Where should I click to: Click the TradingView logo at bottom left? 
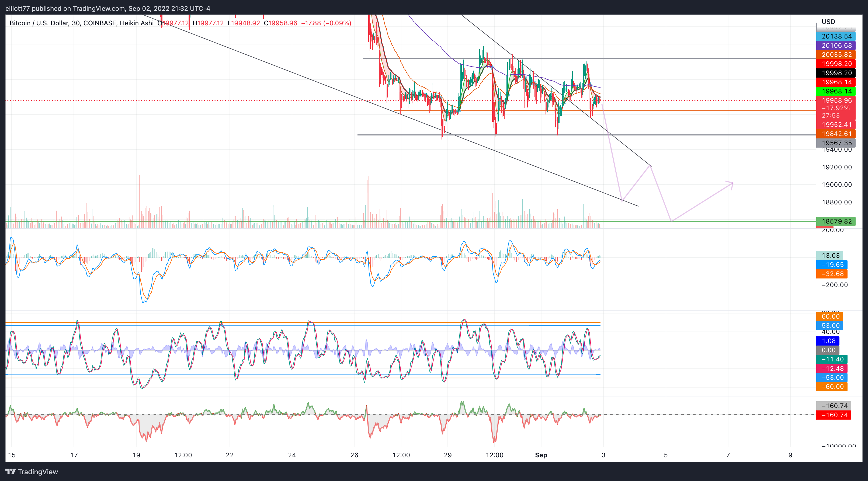pyautogui.click(x=32, y=472)
